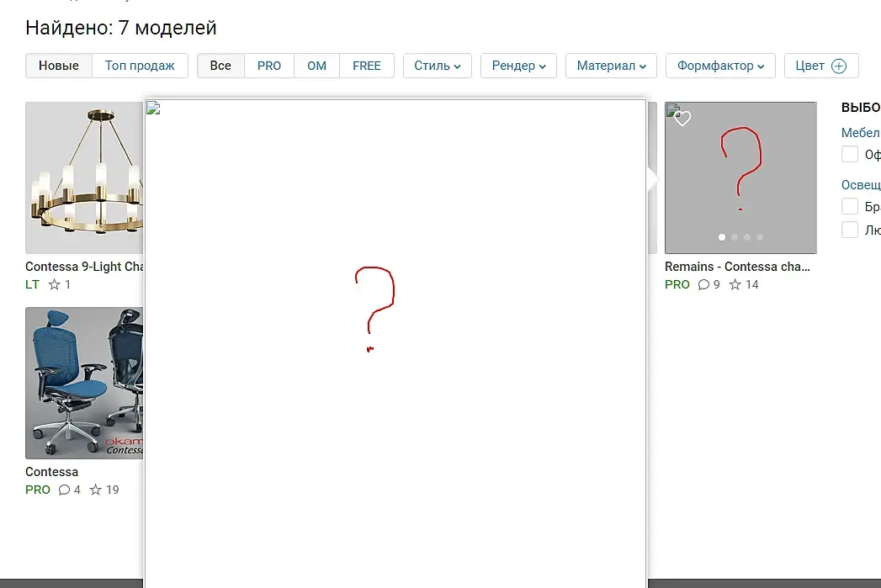Image resolution: width=881 pixels, height=588 pixels.
Task: Click star icon beside 19 under Contessa
Action: [96, 490]
